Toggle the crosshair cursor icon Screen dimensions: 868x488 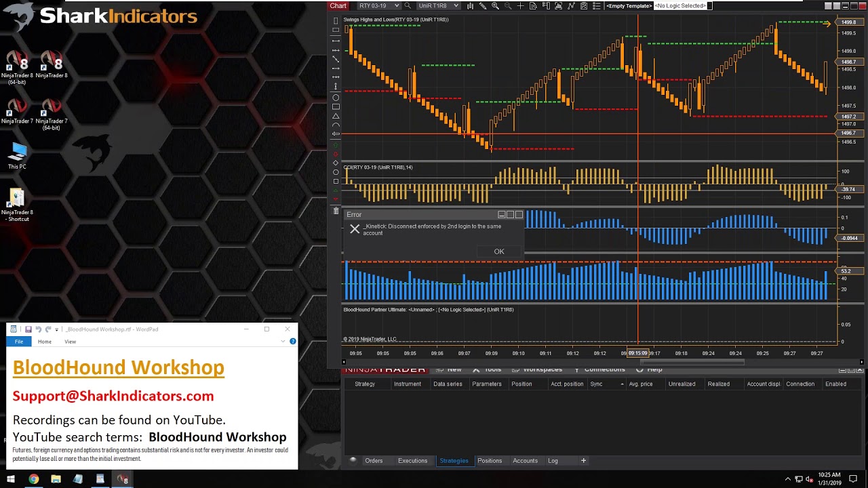click(x=520, y=5)
